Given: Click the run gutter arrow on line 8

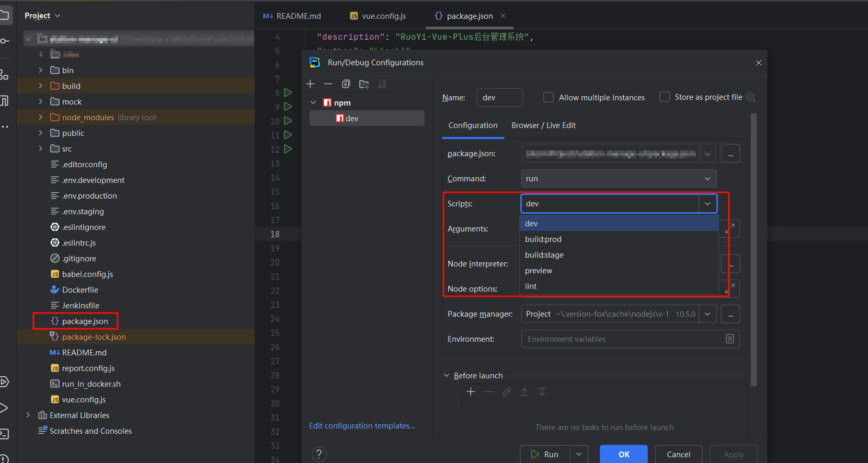Looking at the screenshot, I should pyautogui.click(x=288, y=92).
